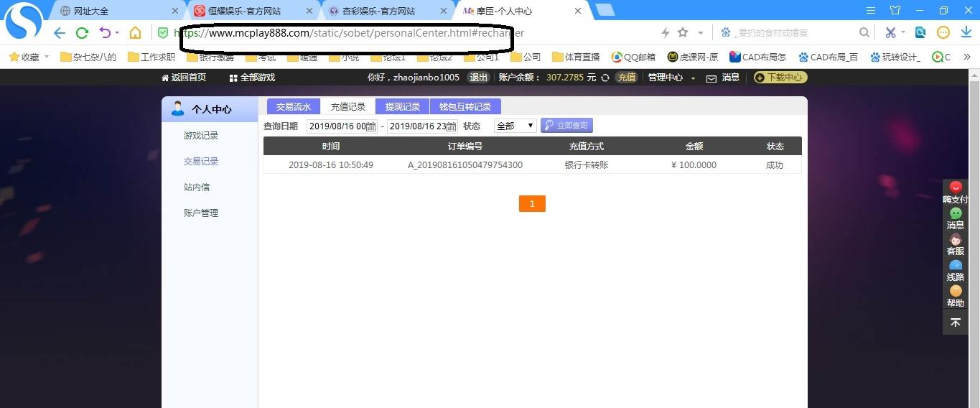The width and height of the screenshot is (980, 408).
Task: Go to page 1 in pagination
Action: 532,204
